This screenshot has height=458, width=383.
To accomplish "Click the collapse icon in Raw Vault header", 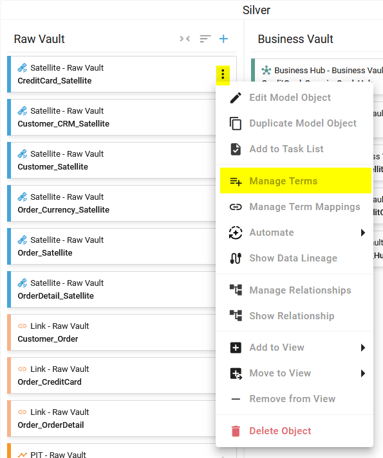I will point(185,39).
